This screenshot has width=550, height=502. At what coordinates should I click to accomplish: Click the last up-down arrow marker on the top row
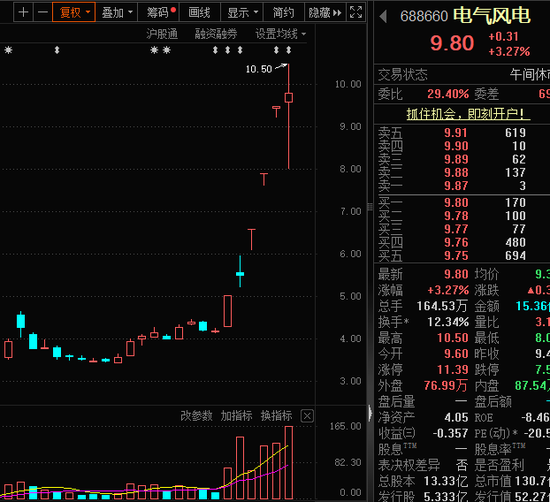click(x=288, y=50)
